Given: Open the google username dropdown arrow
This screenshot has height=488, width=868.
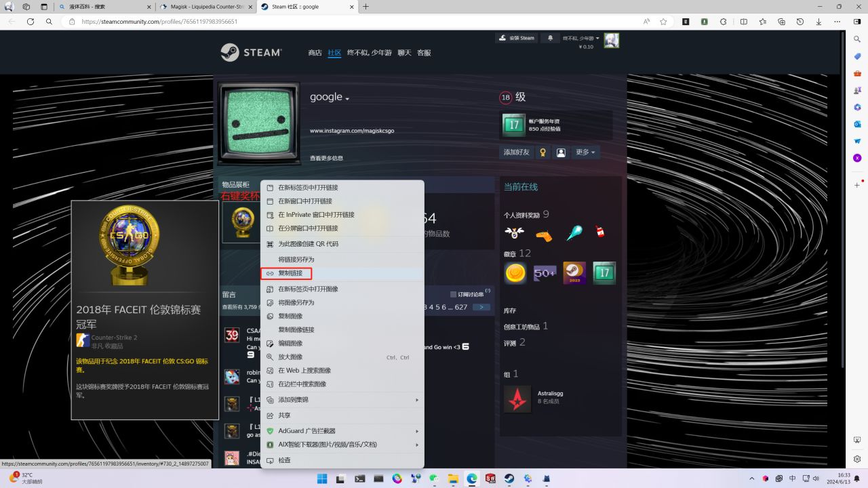Looking at the screenshot, I should pyautogui.click(x=347, y=99).
